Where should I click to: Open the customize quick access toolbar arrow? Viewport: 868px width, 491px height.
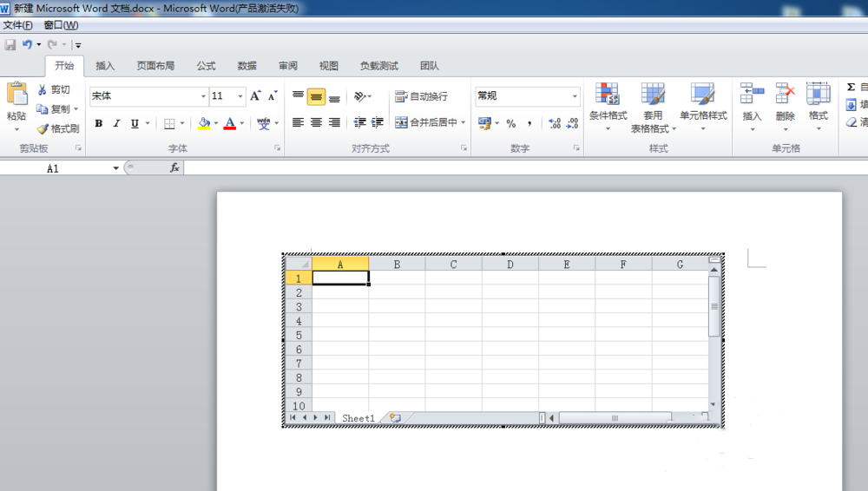tap(78, 45)
